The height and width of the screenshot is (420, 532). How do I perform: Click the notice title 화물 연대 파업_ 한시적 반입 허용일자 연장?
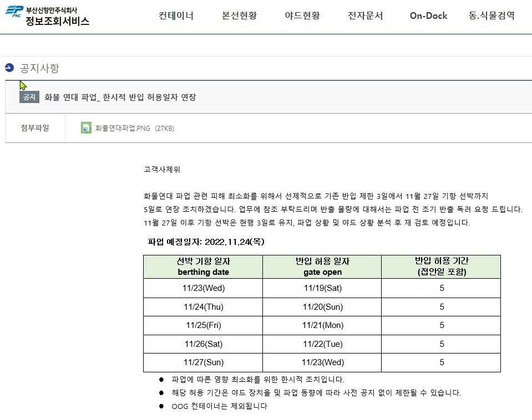click(120, 98)
